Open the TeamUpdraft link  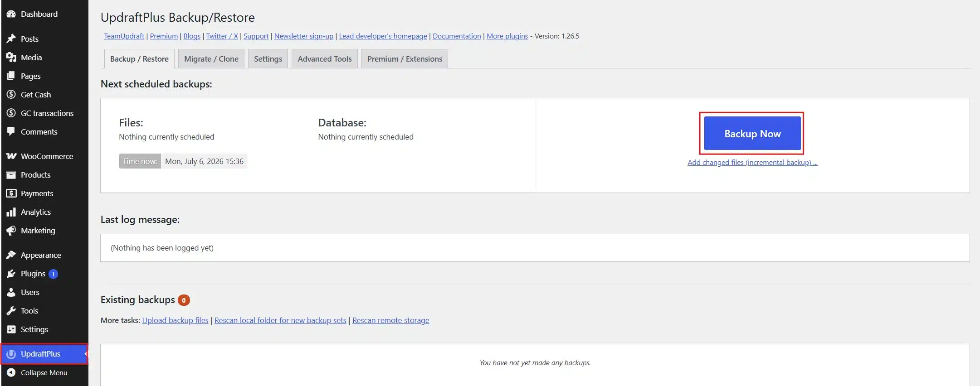[124, 36]
